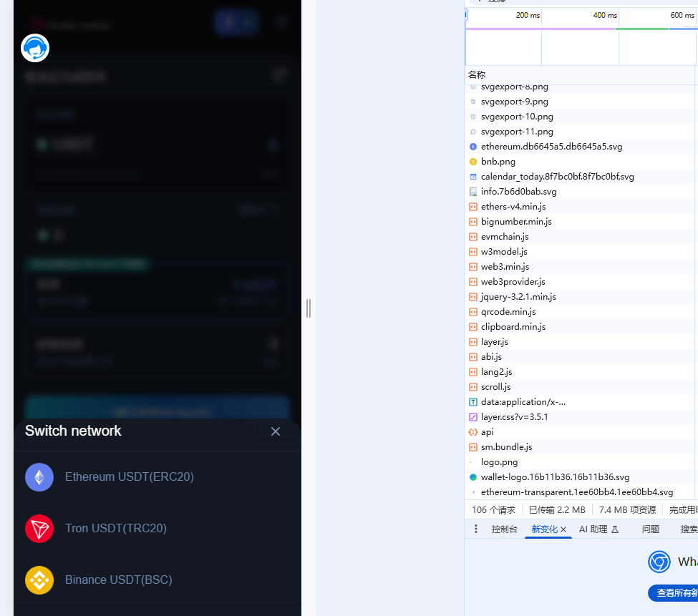Close the Switch network panel
This screenshot has width=698, height=616.
pyautogui.click(x=276, y=431)
